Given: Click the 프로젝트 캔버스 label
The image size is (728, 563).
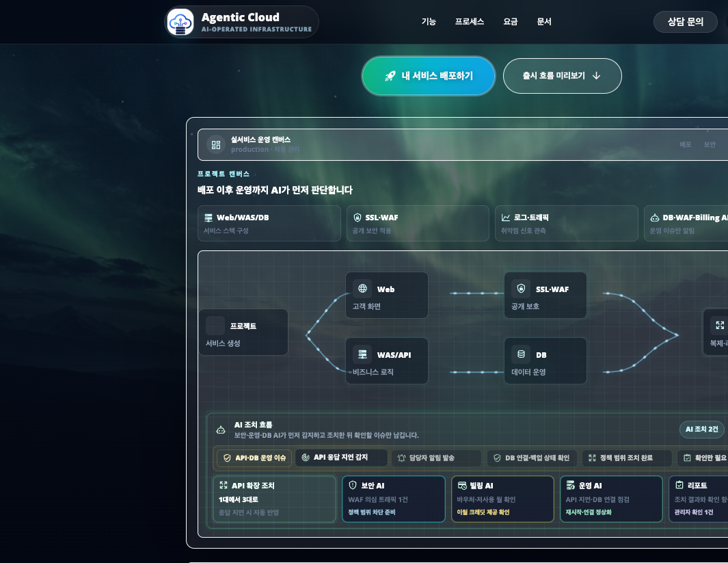Looking at the screenshot, I should click(x=224, y=174).
